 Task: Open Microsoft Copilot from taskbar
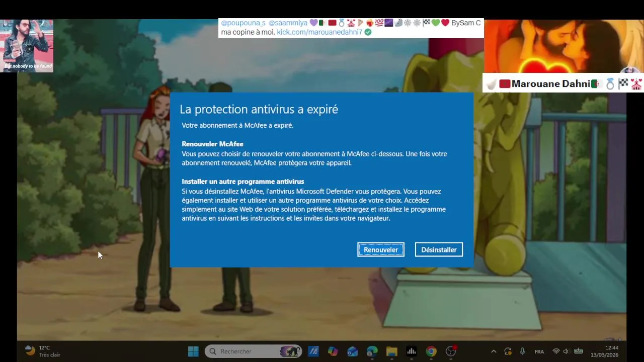point(333,351)
